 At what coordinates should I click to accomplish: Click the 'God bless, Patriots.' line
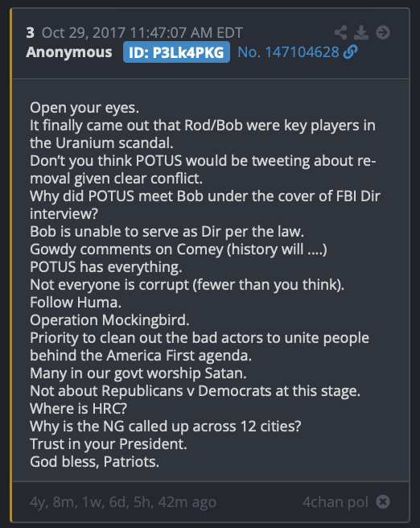point(95,462)
